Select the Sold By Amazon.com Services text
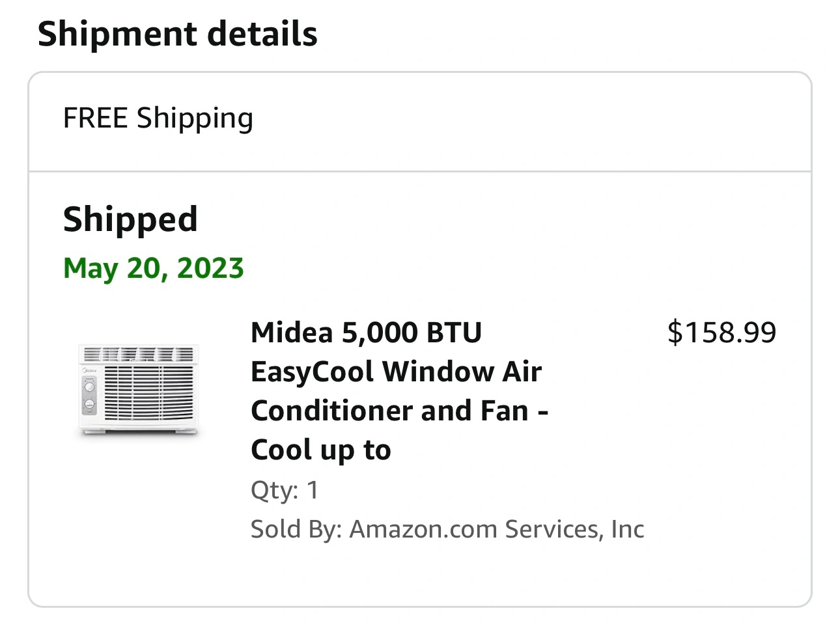The width and height of the screenshot is (840, 628). click(447, 529)
